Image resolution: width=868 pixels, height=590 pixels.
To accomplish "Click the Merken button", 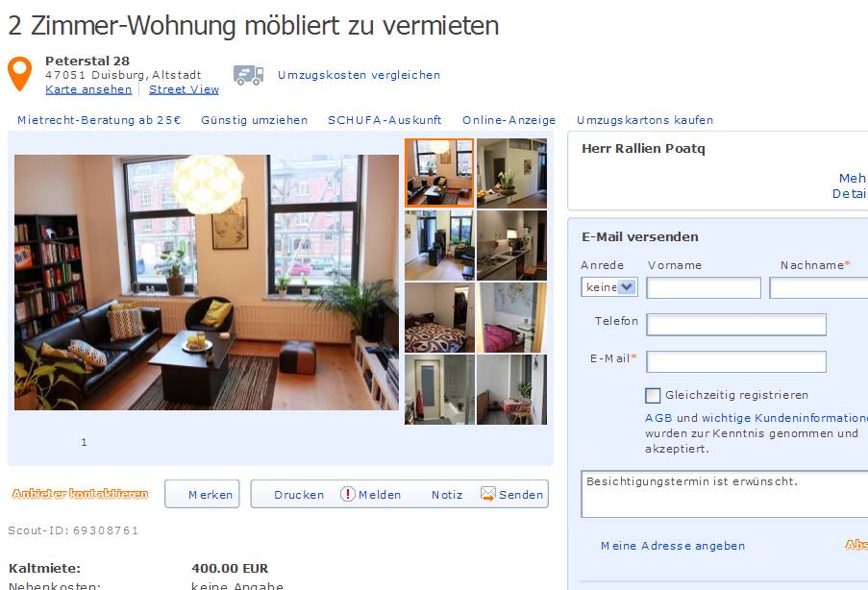I will coord(202,494).
